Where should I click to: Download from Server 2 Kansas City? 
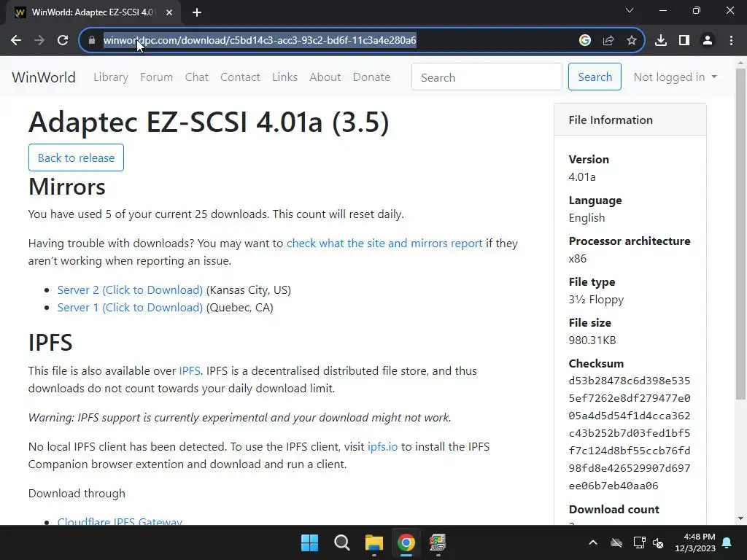click(130, 290)
